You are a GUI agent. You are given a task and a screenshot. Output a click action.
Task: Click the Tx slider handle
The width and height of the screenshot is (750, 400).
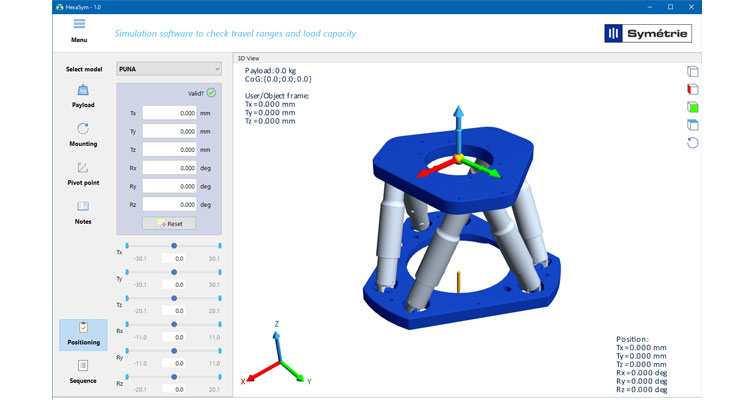point(175,244)
